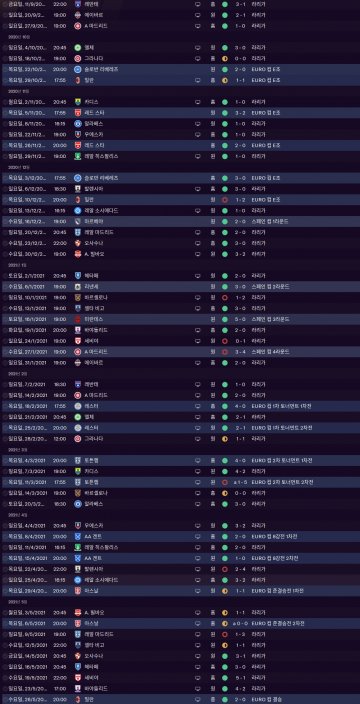
Task: Click AA Gent badge on 8/4/2021 fixture
Action: click(77, 537)
